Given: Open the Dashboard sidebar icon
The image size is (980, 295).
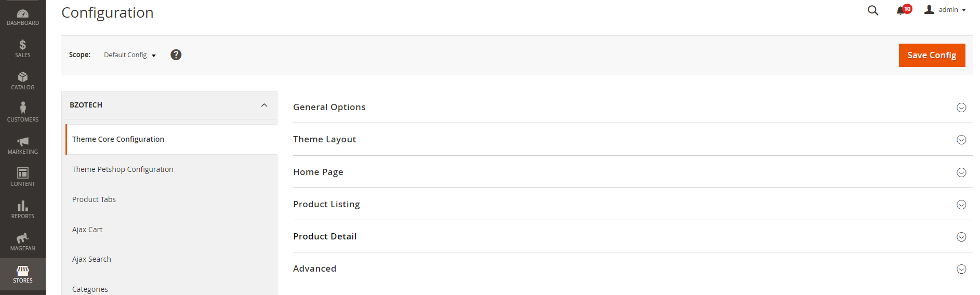Looking at the screenshot, I should point(23,17).
